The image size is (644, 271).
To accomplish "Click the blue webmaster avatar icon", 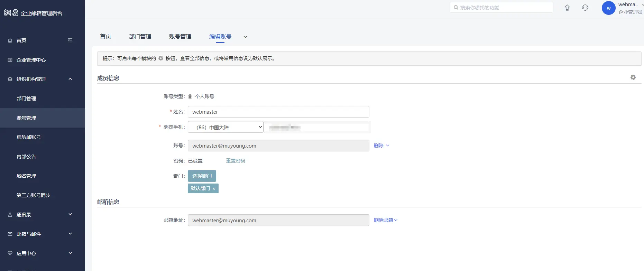I will click(608, 8).
